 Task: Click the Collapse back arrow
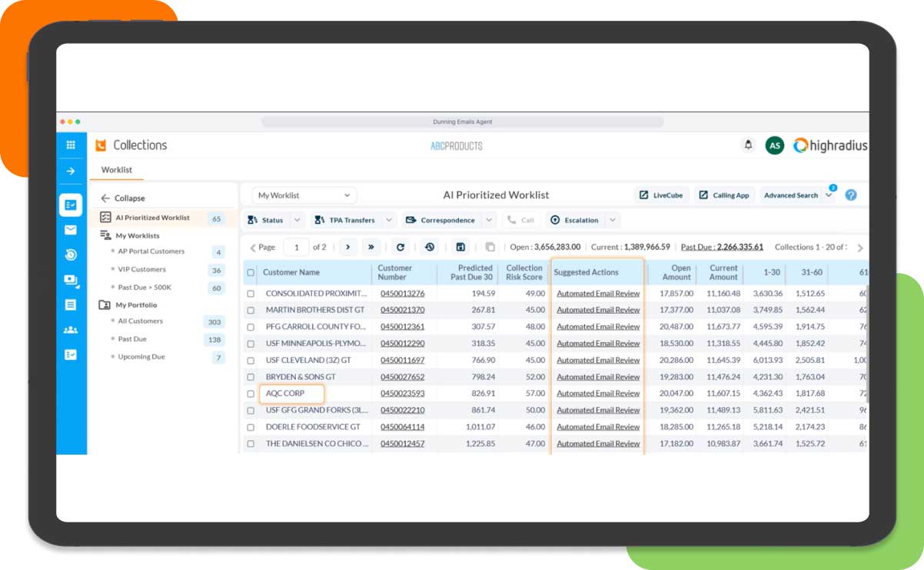(105, 198)
